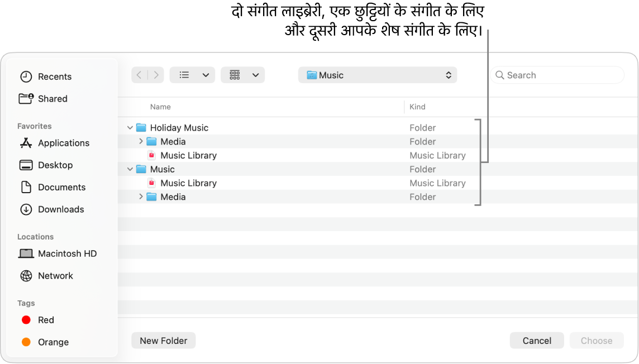Select Desktop in the sidebar
This screenshot has height=364, width=639.
pos(46,165)
